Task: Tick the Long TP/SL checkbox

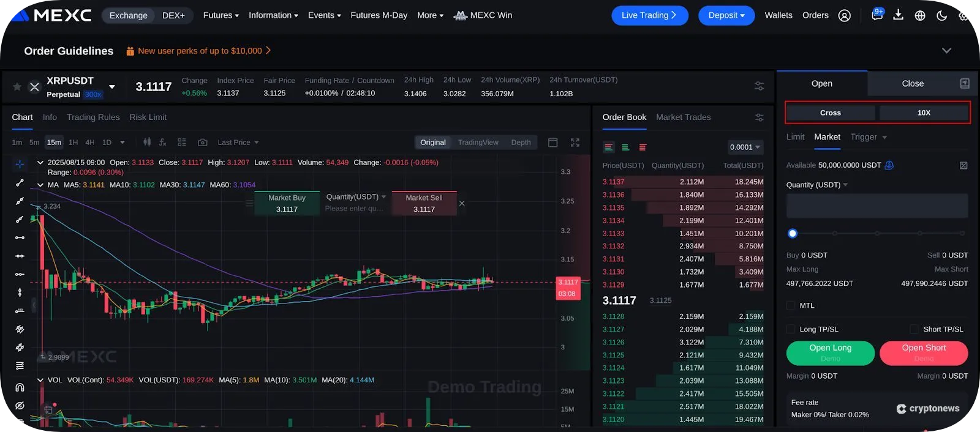Action: click(791, 329)
